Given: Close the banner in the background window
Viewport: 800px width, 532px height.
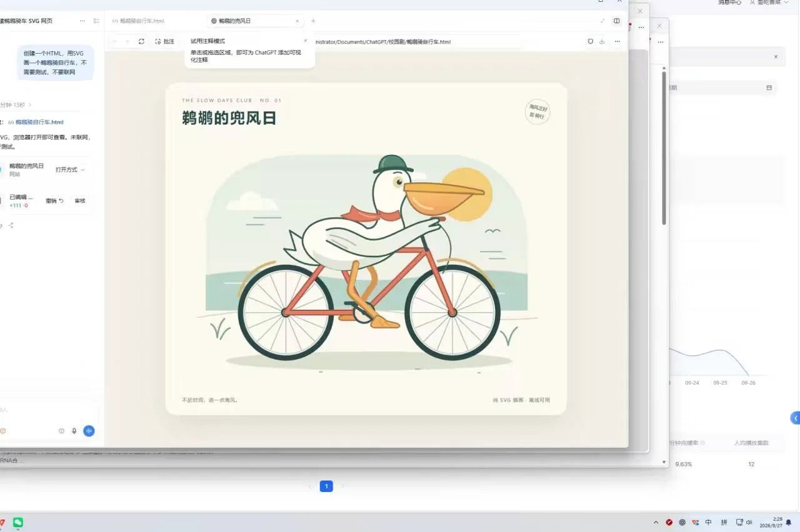Looking at the screenshot, I should point(776,56).
